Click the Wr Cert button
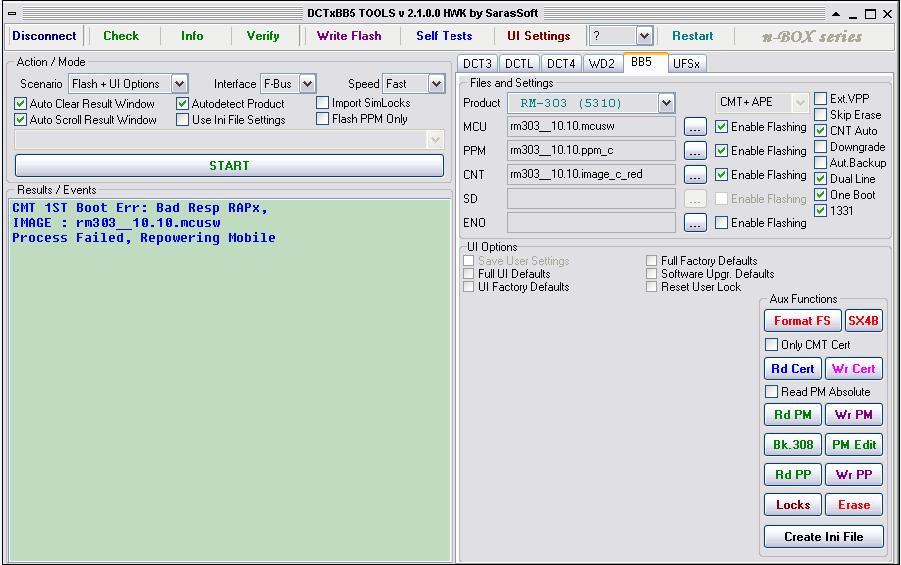The image size is (901, 565). 854,368
